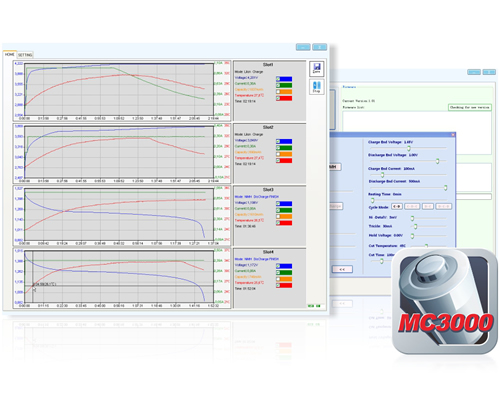Click the MC3000 battery app logo
500x400 pixels.
pos(445,302)
